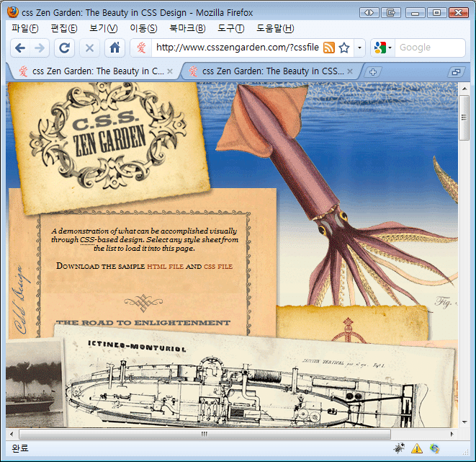Image resolution: width=476 pixels, height=462 pixels.
Task: Open a new tab with the plus button
Action: (373, 72)
